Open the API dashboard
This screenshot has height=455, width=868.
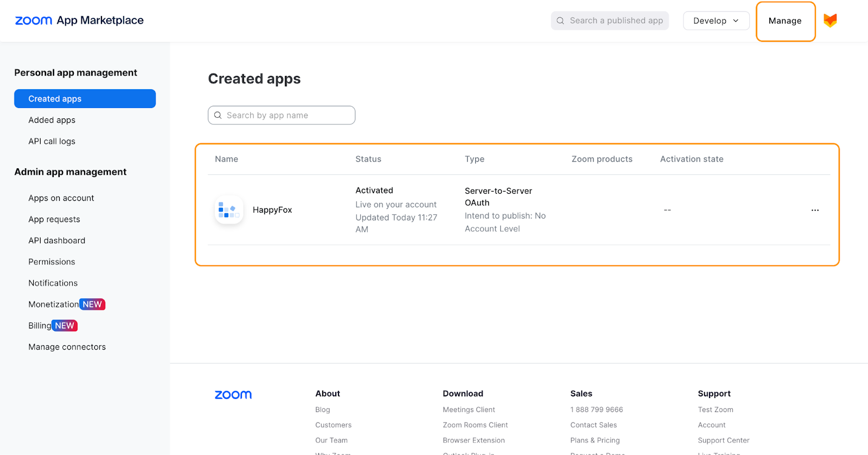click(x=57, y=241)
